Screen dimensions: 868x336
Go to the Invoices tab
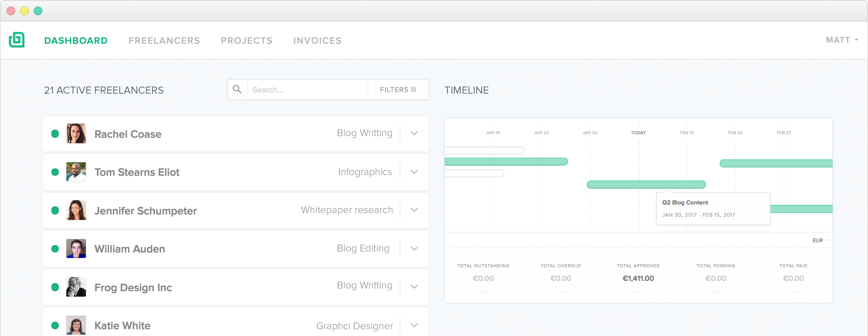click(x=317, y=41)
